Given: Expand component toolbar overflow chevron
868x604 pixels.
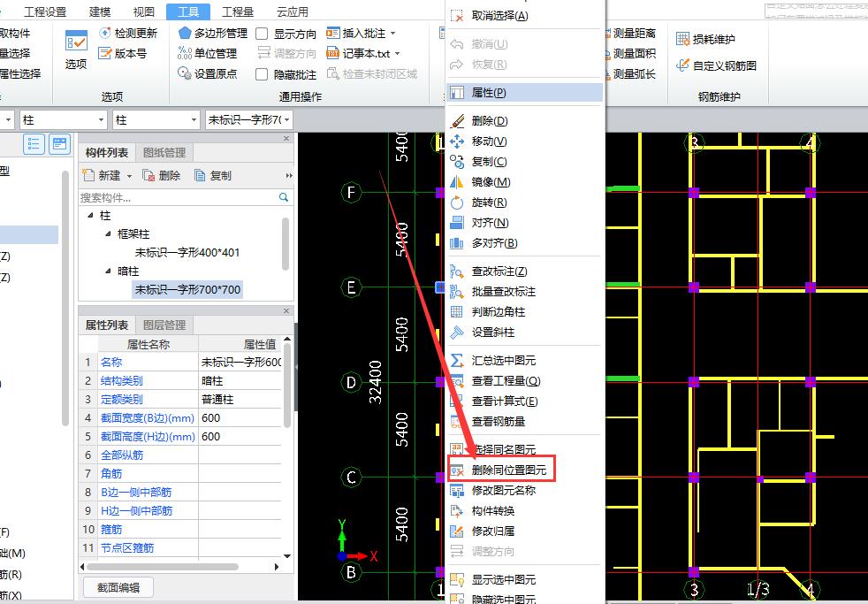Looking at the screenshot, I should point(288,175).
